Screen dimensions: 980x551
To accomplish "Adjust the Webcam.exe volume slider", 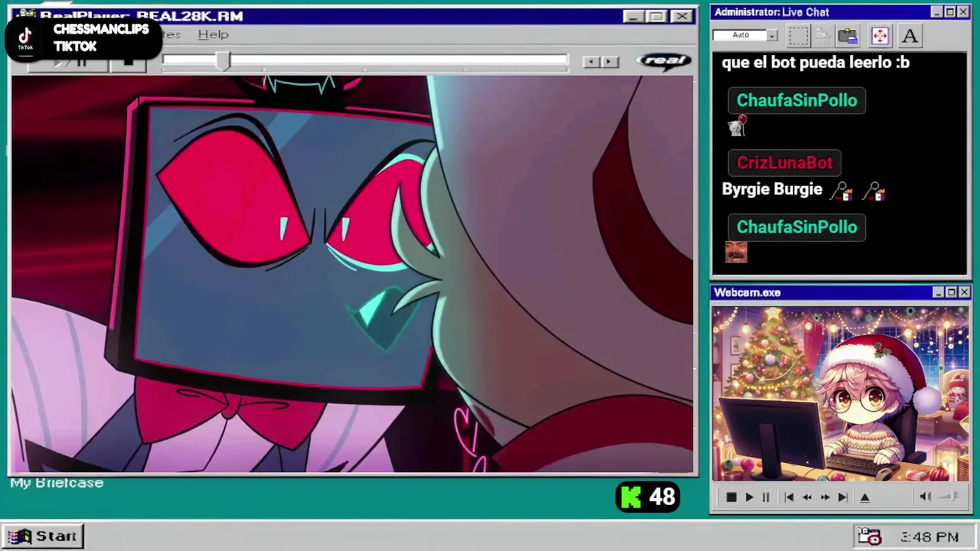I will click(949, 497).
